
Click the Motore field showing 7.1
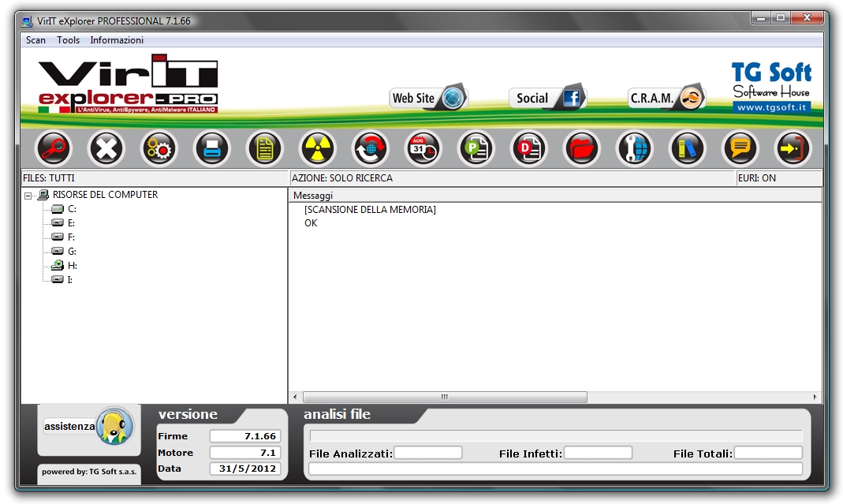[245, 453]
